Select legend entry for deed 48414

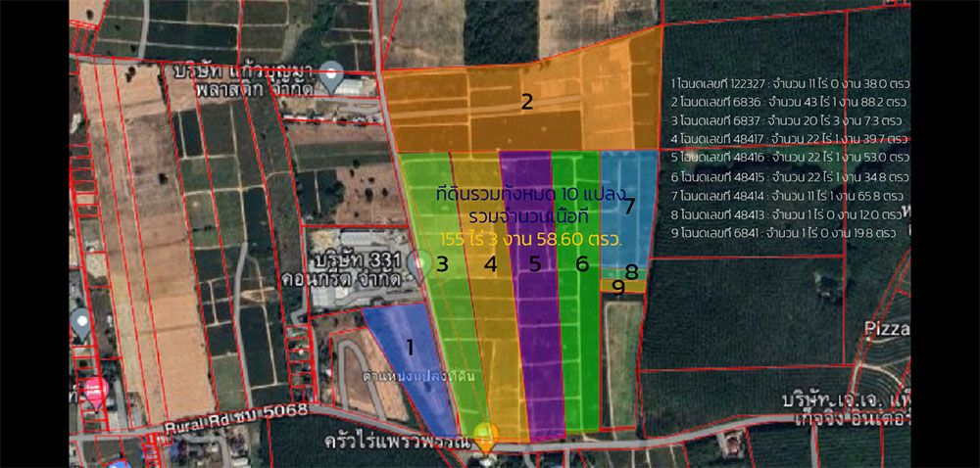[x=788, y=195]
